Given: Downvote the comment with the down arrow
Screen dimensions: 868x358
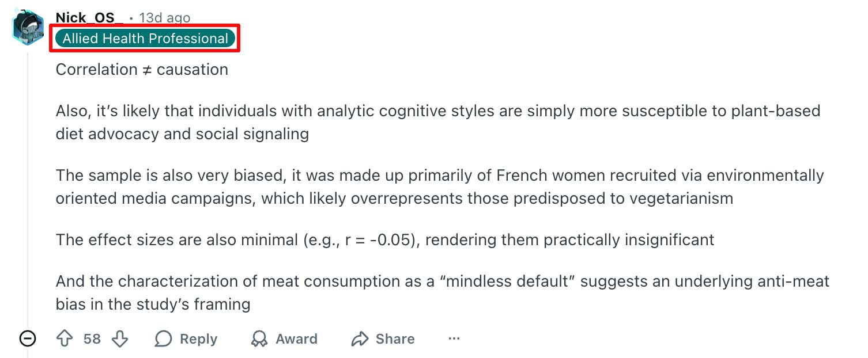Looking at the screenshot, I should 119,339.
